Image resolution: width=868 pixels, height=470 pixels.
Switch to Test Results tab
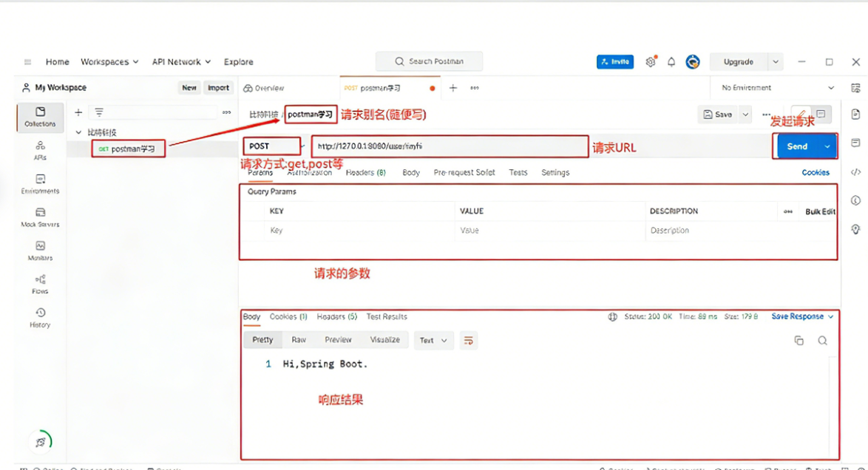pos(387,316)
